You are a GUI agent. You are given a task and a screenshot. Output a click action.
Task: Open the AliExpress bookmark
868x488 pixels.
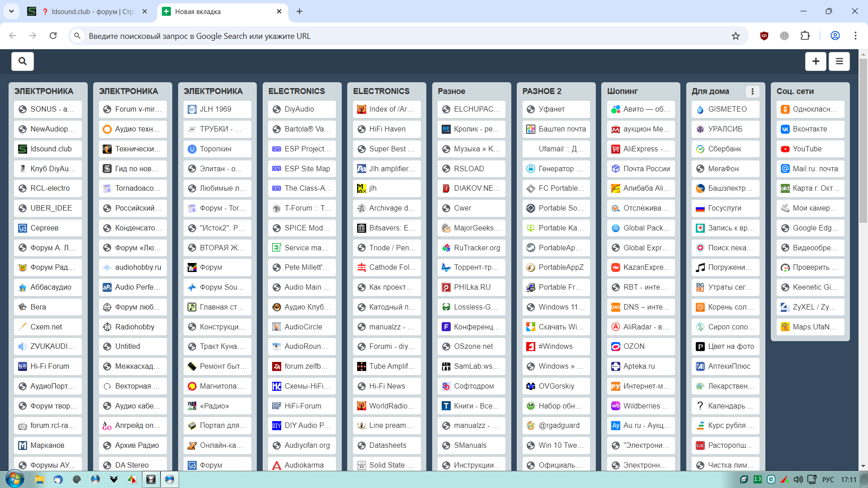pos(641,149)
